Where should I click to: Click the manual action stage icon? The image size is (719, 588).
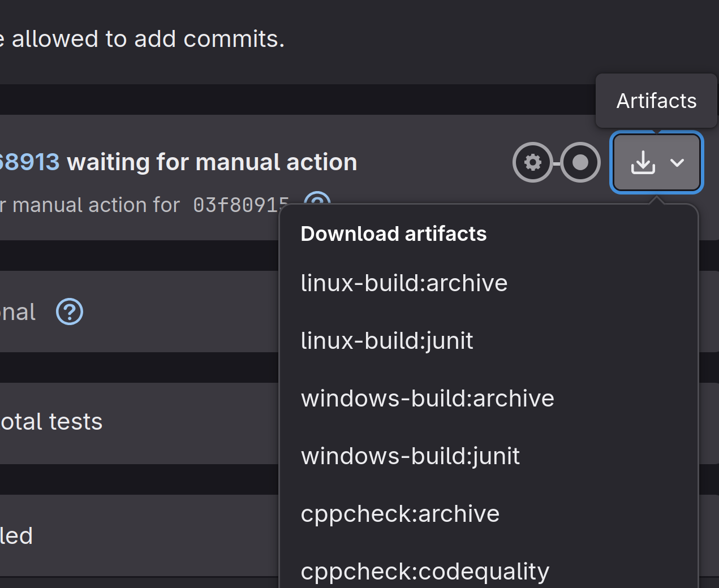[x=580, y=163]
